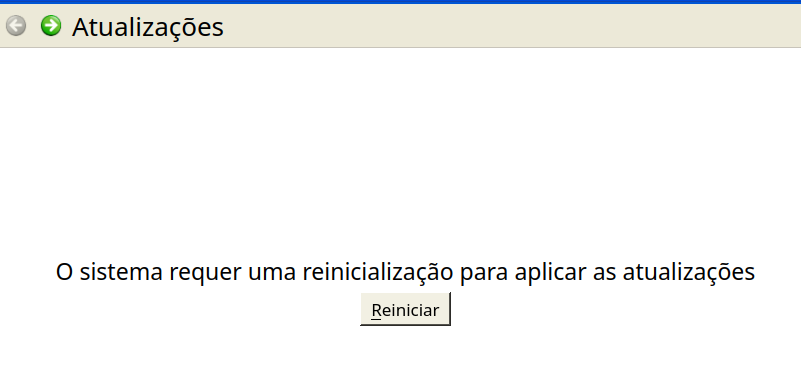
Task: Click the word reinicialização in the message
Action: (x=378, y=271)
